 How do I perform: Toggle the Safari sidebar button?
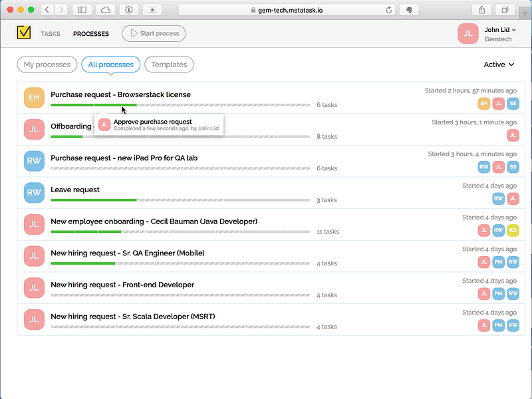coord(82,10)
